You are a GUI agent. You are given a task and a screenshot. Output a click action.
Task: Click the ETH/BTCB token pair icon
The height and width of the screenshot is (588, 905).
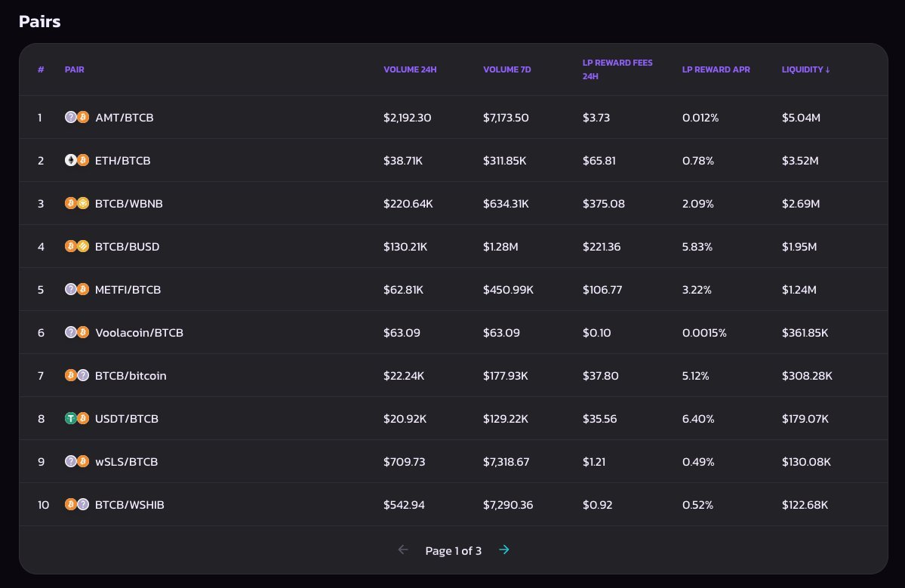[77, 160]
